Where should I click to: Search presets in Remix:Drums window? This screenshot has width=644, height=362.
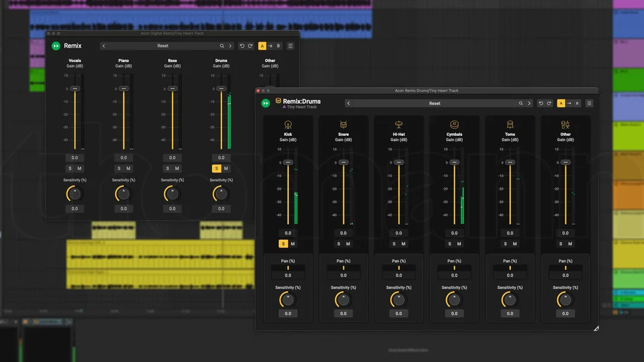[521, 103]
